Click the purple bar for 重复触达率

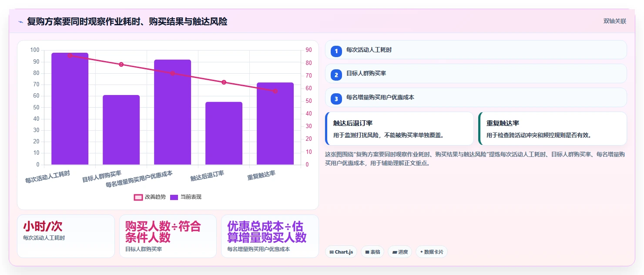(275, 123)
